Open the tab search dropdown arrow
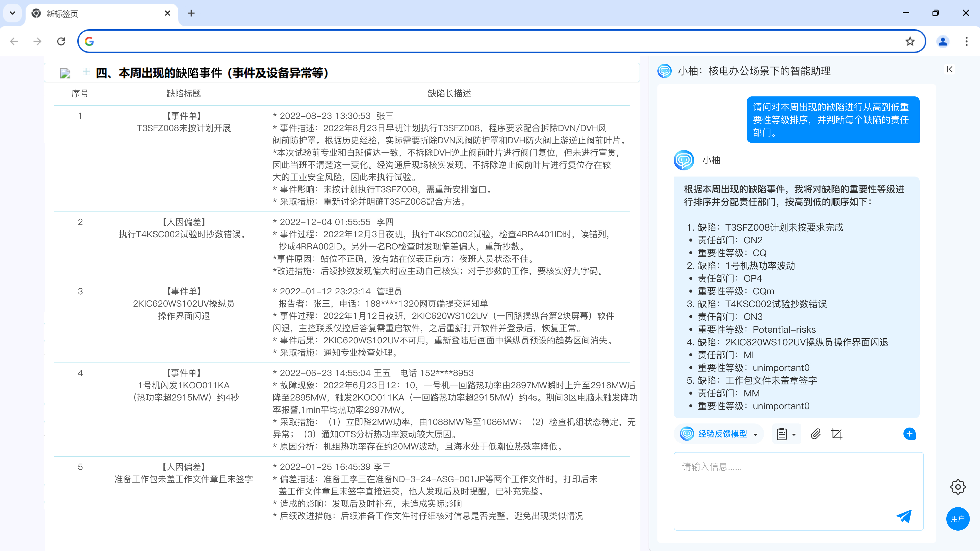The width and height of the screenshot is (980, 551). 13,13
